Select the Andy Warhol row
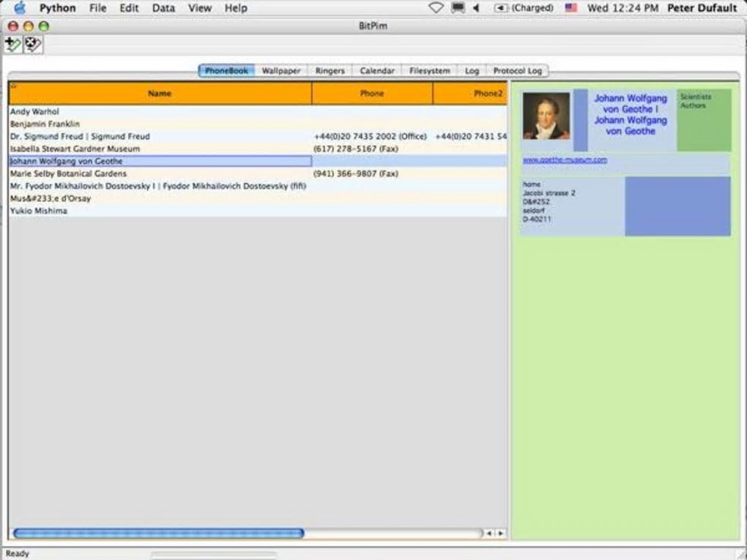Image resolution: width=747 pixels, height=560 pixels. point(258,111)
